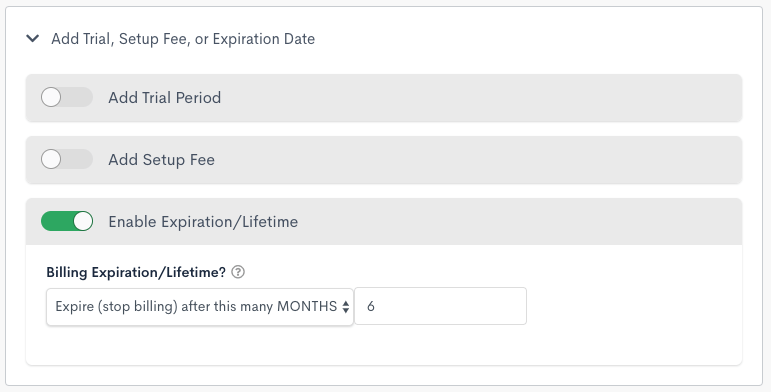Click the "Add Trial Period" label text
Image resolution: width=771 pixels, height=392 pixels.
point(165,97)
